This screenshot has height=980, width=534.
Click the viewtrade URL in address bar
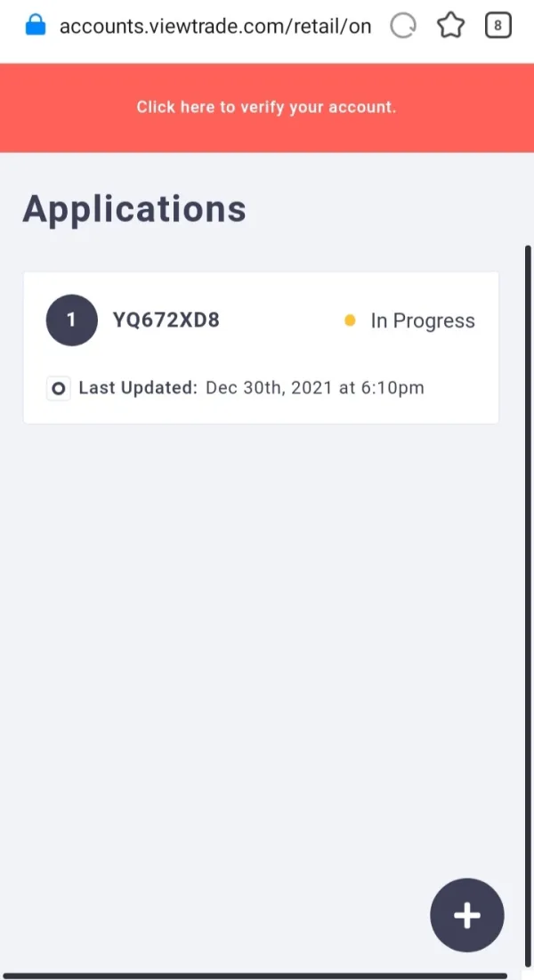click(214, 27)
